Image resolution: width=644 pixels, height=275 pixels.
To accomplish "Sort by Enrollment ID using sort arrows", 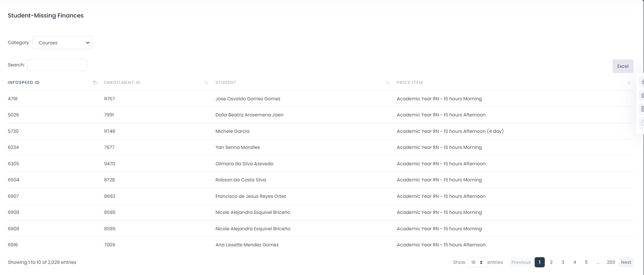I will [206, 83].
